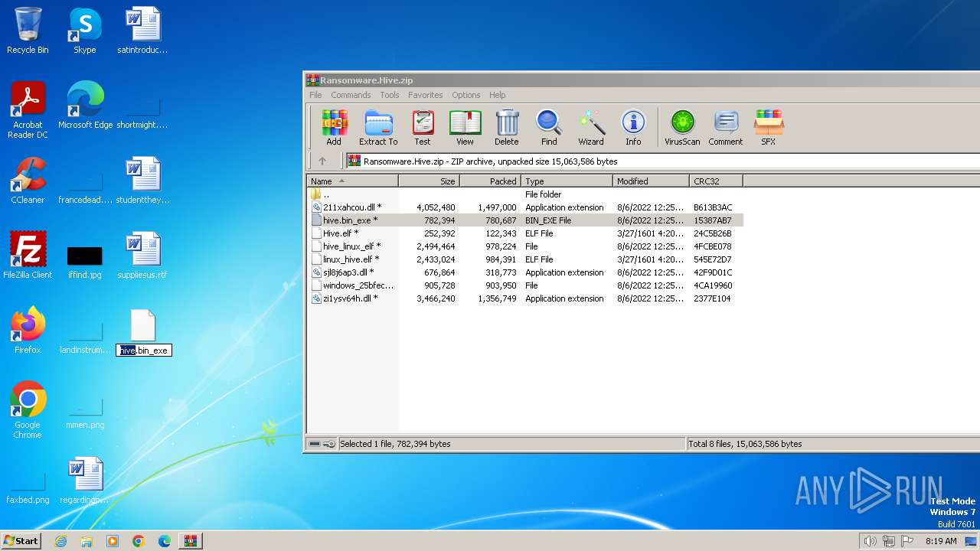Select FileZilla Client desktop shortcut
Screen dimensions: 980x551
[28, 256]
